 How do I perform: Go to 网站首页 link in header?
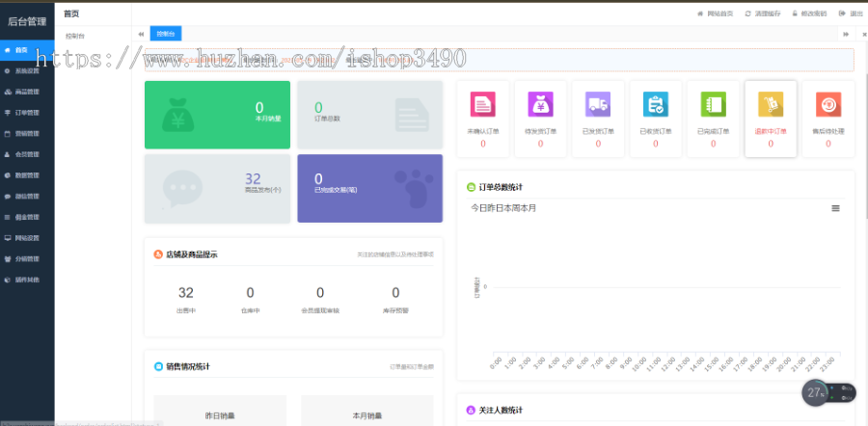pos(716,13)
